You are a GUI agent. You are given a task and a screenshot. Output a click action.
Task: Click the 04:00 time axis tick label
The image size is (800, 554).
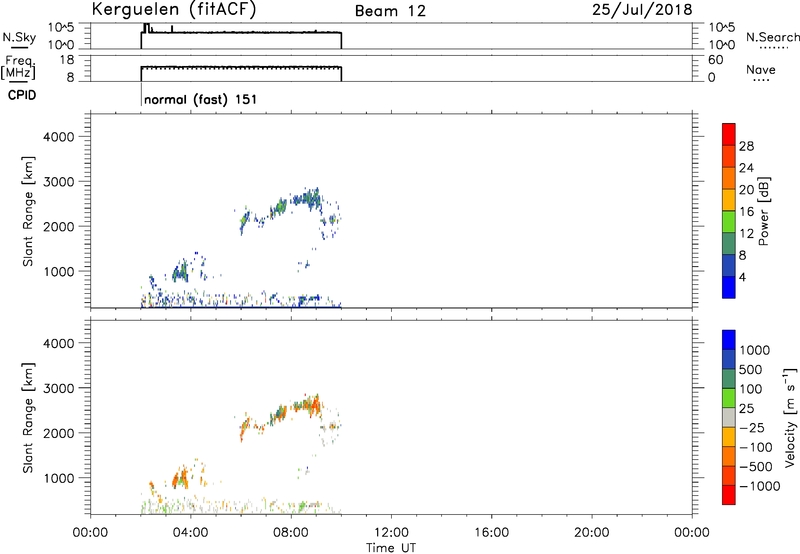[x=190, y=533]
